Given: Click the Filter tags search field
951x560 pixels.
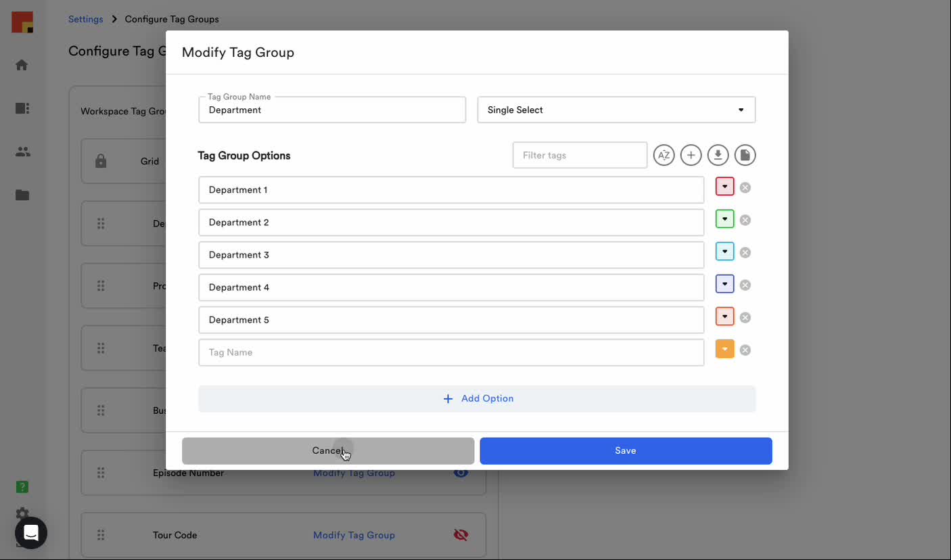Looking at the screenshot, I should 580,156.
